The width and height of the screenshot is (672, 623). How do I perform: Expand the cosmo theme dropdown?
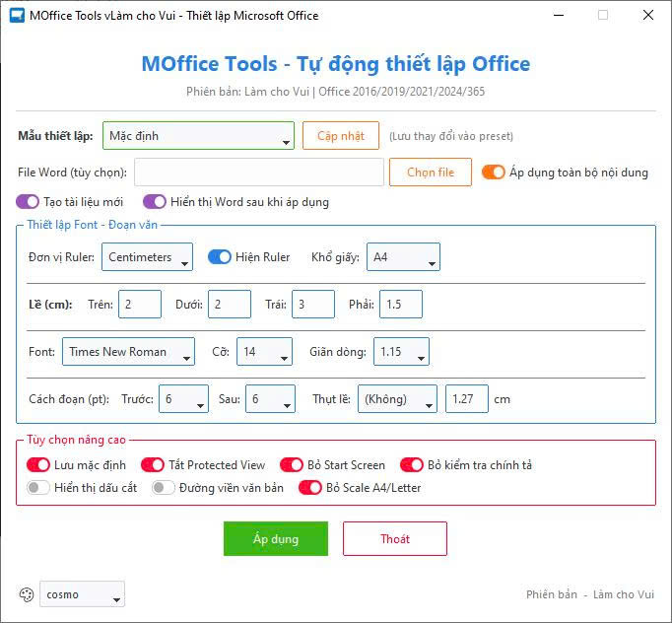[83, 594]
